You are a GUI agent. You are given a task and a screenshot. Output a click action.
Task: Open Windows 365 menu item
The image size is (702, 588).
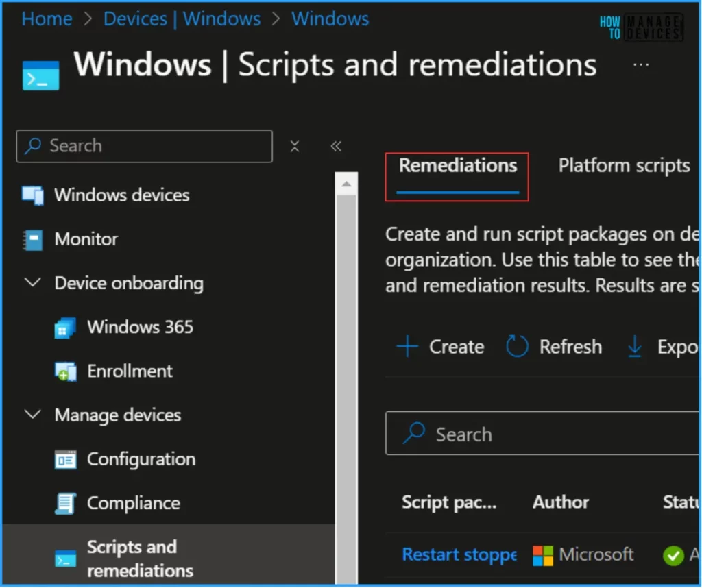tap(140, 328)
